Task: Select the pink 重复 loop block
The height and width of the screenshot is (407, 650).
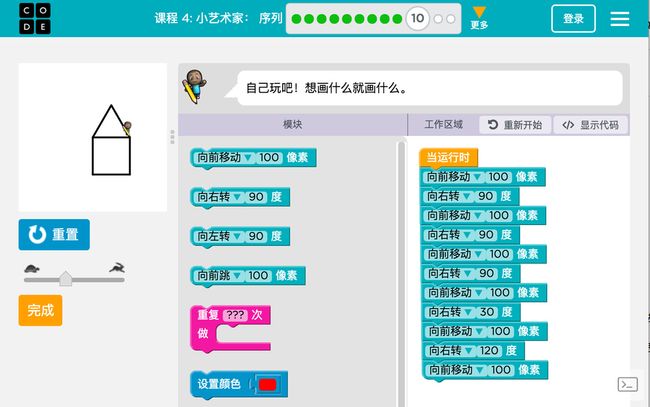Action: [x=230, y=329]
